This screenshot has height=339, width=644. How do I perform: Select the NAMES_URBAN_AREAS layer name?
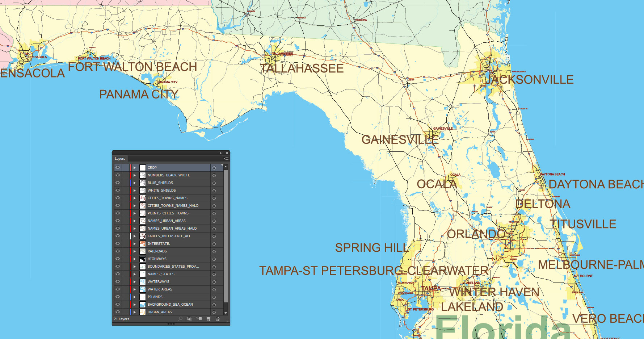(x=167, y=221)
